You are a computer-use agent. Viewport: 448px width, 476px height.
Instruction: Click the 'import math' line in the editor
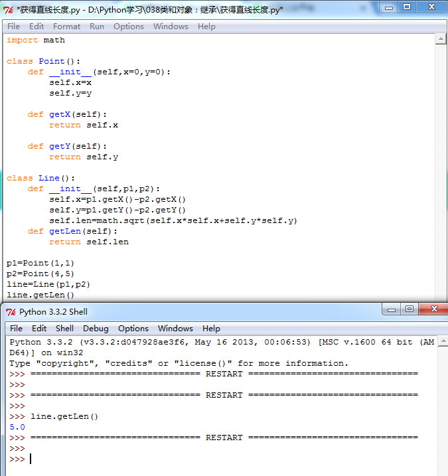pos(36,40)
